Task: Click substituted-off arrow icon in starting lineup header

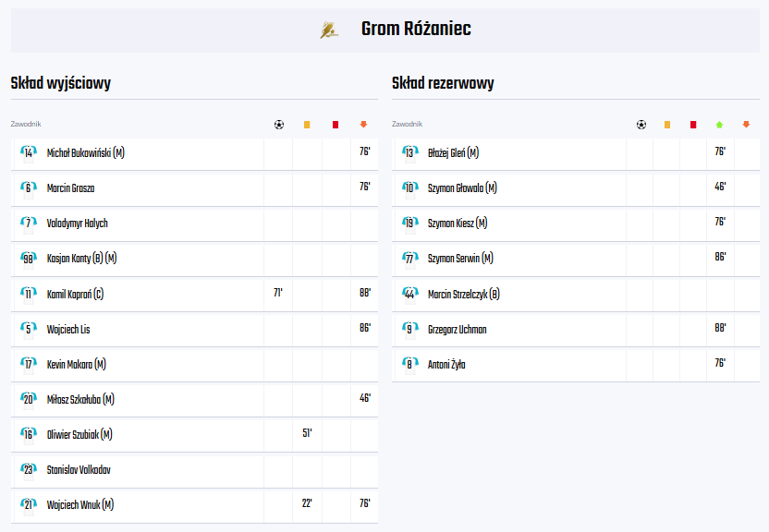Action: pyautogui.click(x=363, y=125)
